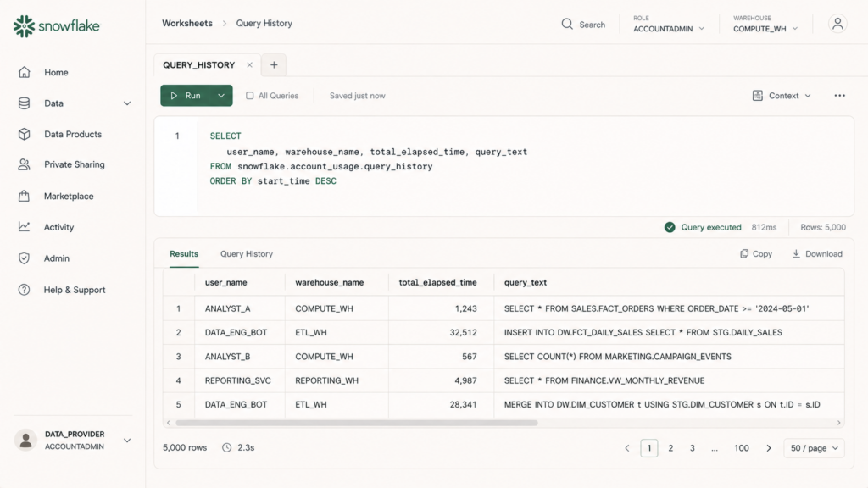Click the Worksheets breadcrumb
The height and width of the screenshot is (488, 868).
click(x=187, y=23)
